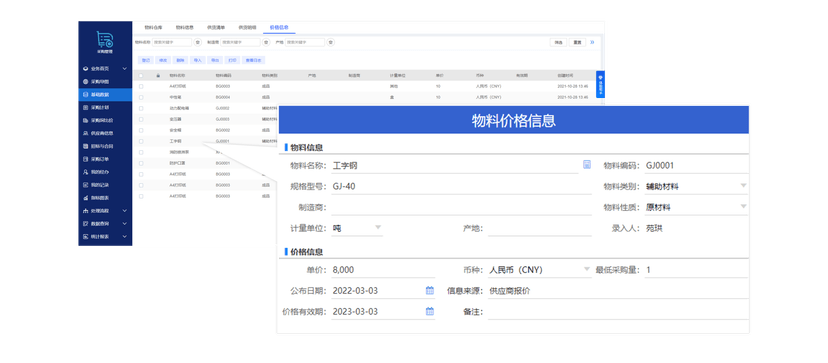Click the 供应商信息 sidebar icon
The image size is (828, 363).
[x=86, y=133]
